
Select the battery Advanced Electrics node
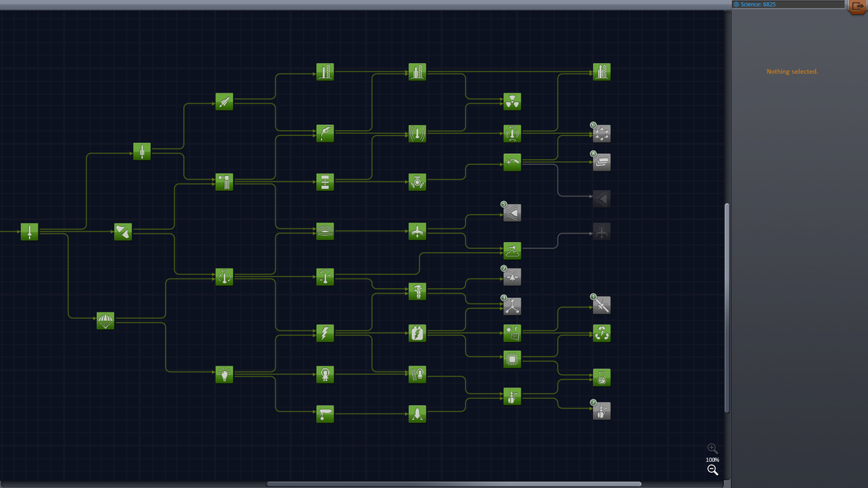pyautogui.click(x=417, y=333)
